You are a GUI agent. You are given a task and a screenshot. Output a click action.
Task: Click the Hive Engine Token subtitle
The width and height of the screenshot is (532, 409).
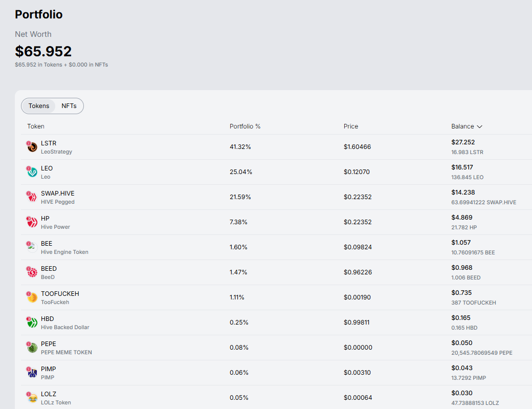(x=64, y=252)
